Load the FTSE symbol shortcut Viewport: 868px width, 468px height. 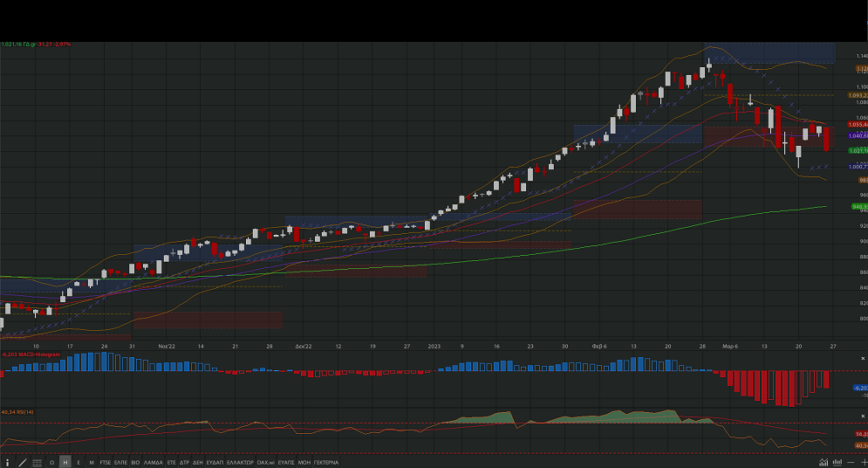coord(106,463)
